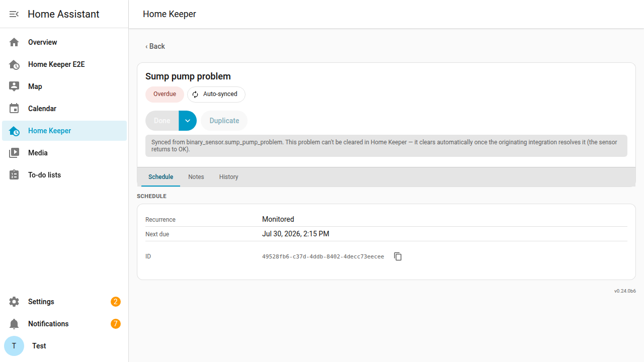Image resolution: width=644 pixels, height=362 pixels.
Task: Click the Calendar icon in sidebar
Action: click(x=14, y=109)
